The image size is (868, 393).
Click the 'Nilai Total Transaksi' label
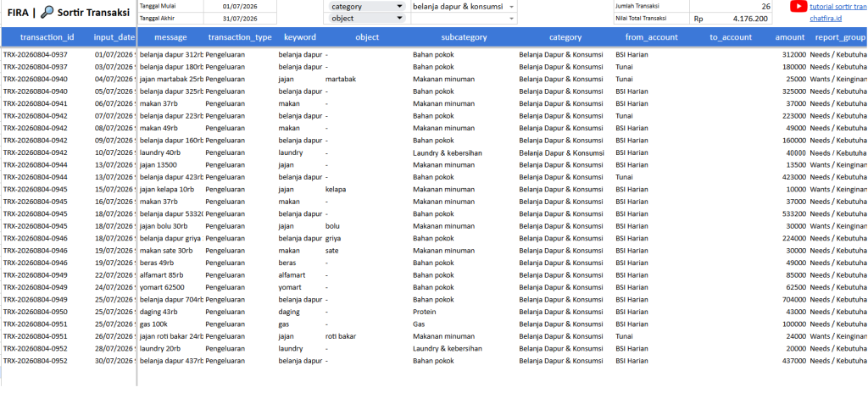click(x=642, y=19)
